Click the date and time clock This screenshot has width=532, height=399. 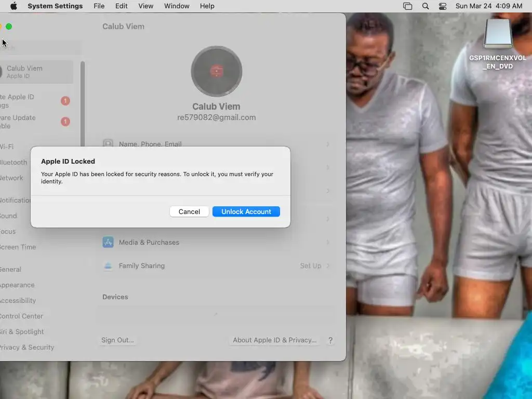coord(488,6)
